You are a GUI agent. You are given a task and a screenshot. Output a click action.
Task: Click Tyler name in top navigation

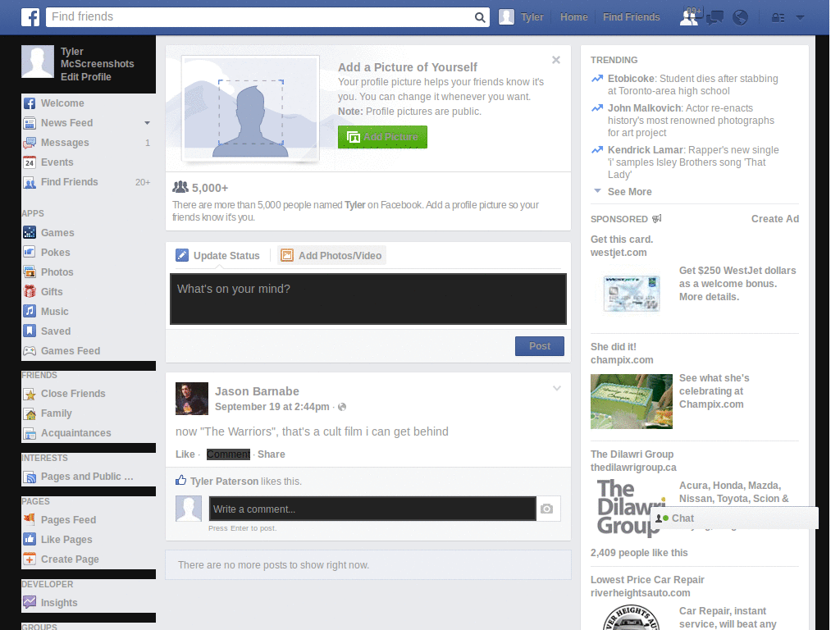pyautogui.click(x=532, y=17)
